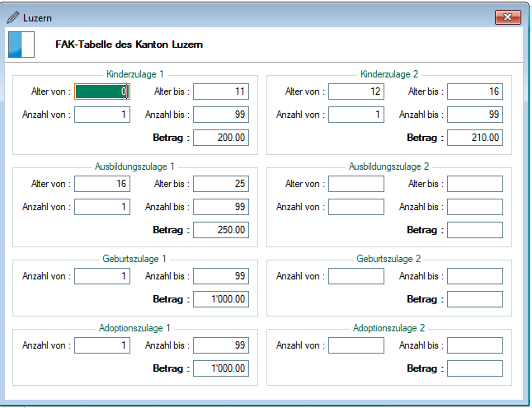Click Geburtszulage 1 Anzahl von field

(x=102, y=276)
